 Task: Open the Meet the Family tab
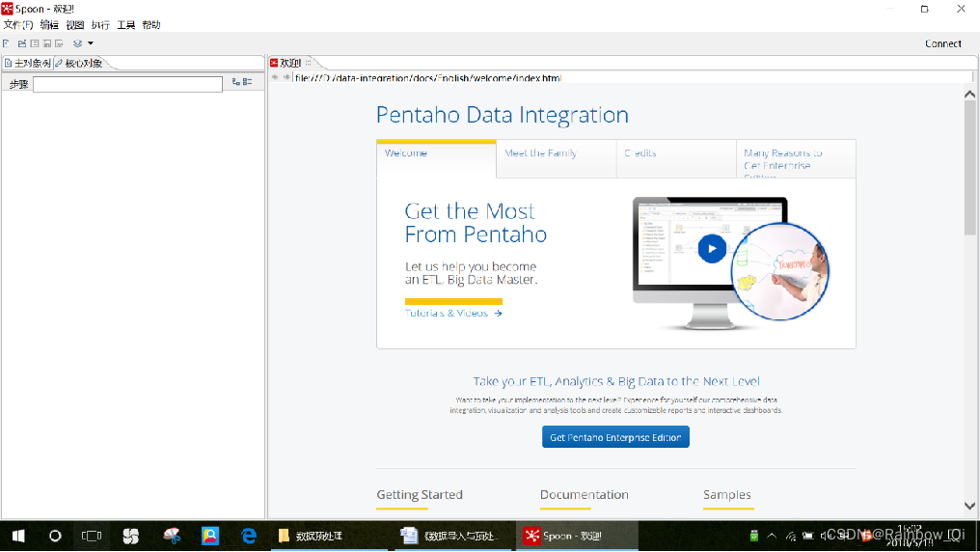(x=557, y=159)
